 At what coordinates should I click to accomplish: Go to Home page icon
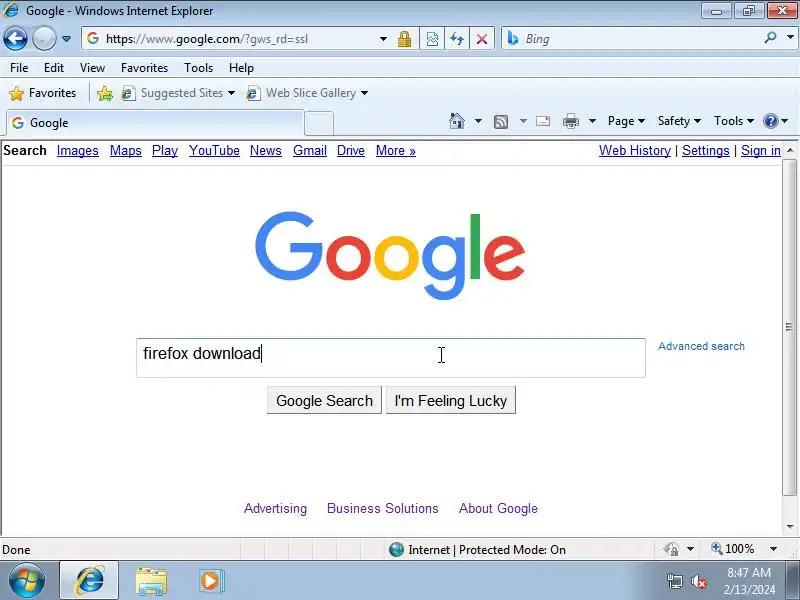pyautogui.click(x=457, y=121)
